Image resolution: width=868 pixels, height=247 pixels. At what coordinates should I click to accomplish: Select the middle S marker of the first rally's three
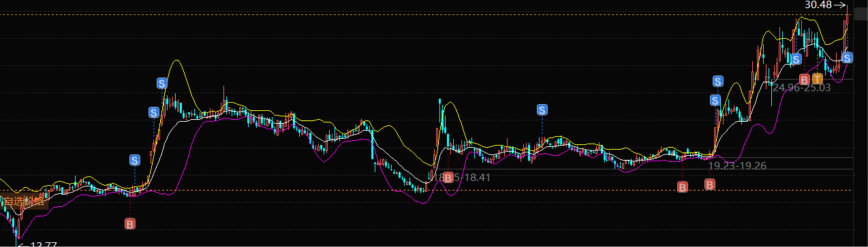(x=155, y=112)
